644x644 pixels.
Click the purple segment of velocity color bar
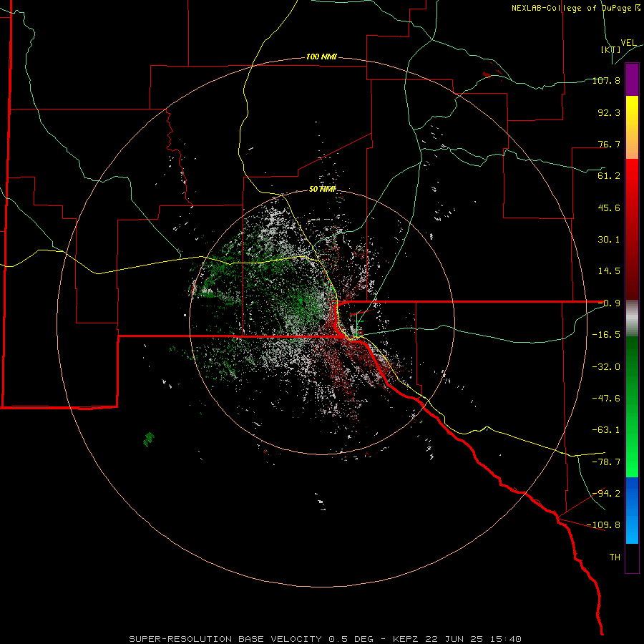pos(632,79)
